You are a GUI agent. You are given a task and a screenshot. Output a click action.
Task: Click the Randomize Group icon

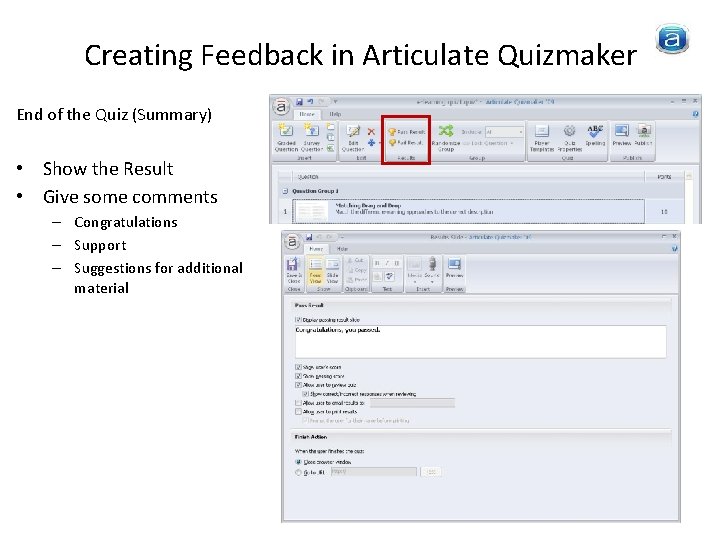pos(445,137)
